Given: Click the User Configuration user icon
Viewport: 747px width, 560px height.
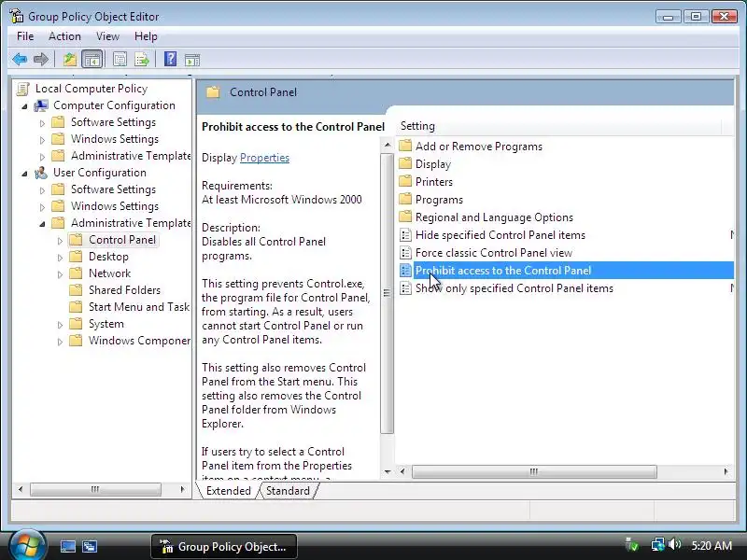Looking at the screenshot, I should click(41, 173).
